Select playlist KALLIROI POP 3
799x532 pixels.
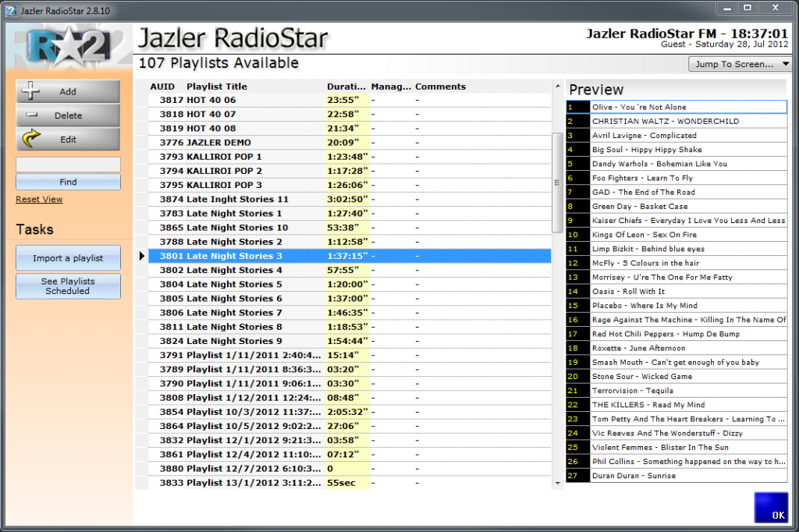pyautogui.click(x=350, y=185)
